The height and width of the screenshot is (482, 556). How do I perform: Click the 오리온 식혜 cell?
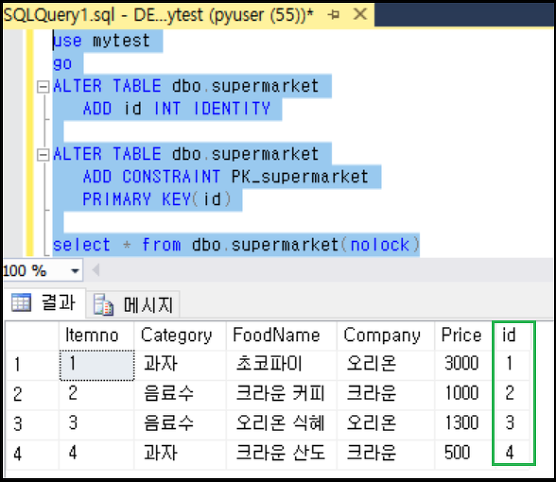pos(282,425)
